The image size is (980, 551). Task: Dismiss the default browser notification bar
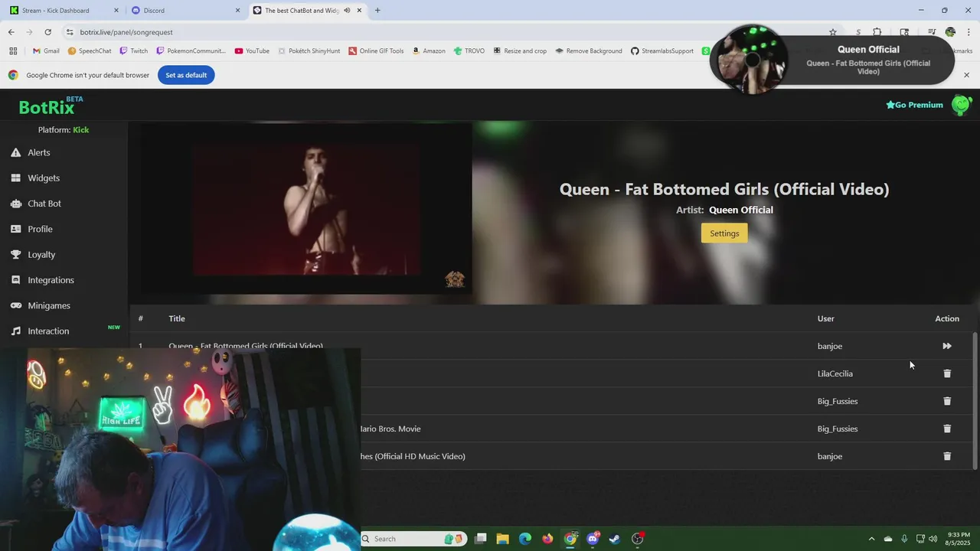point(966,75)
